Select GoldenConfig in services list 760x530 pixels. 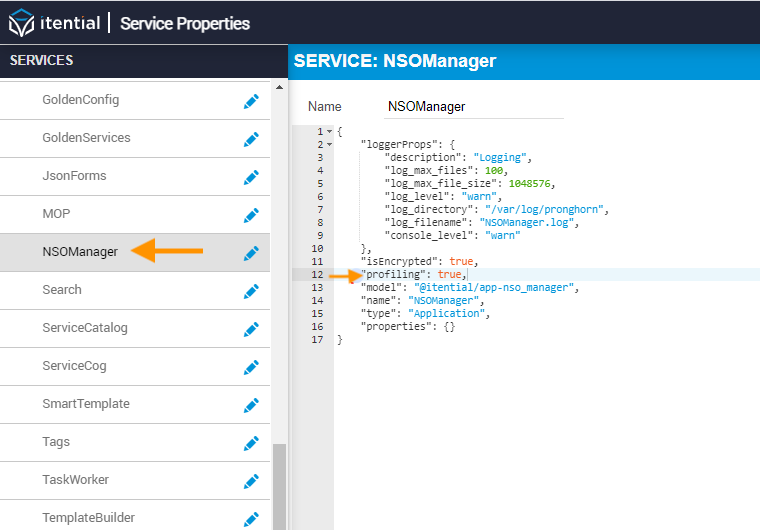(x=135, y=100)
